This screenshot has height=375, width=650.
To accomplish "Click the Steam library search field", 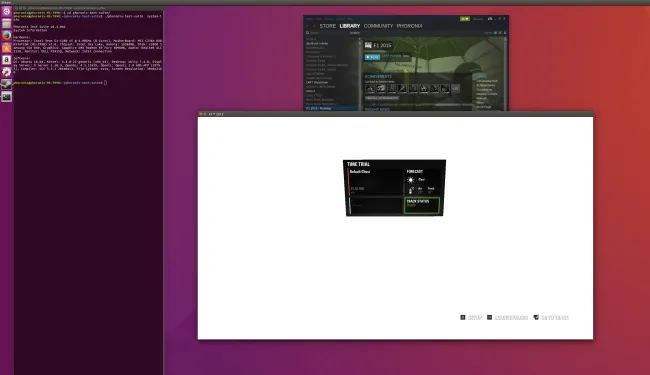I will 327,33.
